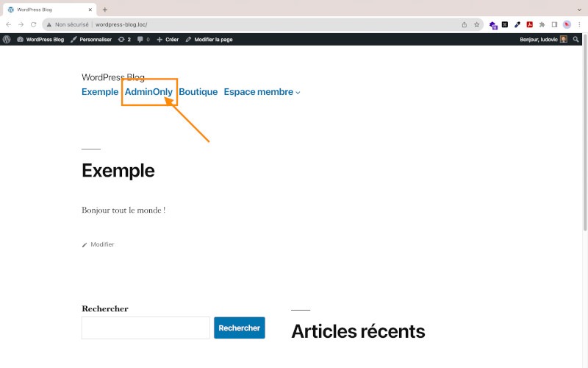Open the Créer menu in admin bar
The image size is (588, 368).
[x=168, y=39]
